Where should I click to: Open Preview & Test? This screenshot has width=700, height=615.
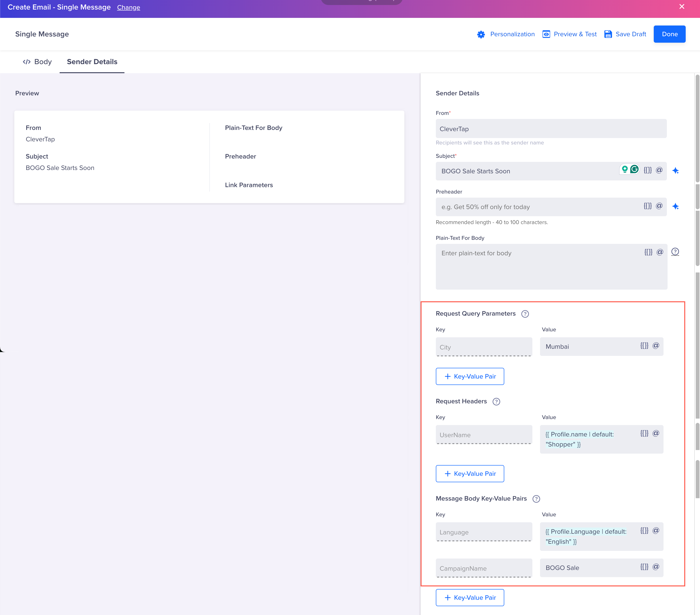569,34
